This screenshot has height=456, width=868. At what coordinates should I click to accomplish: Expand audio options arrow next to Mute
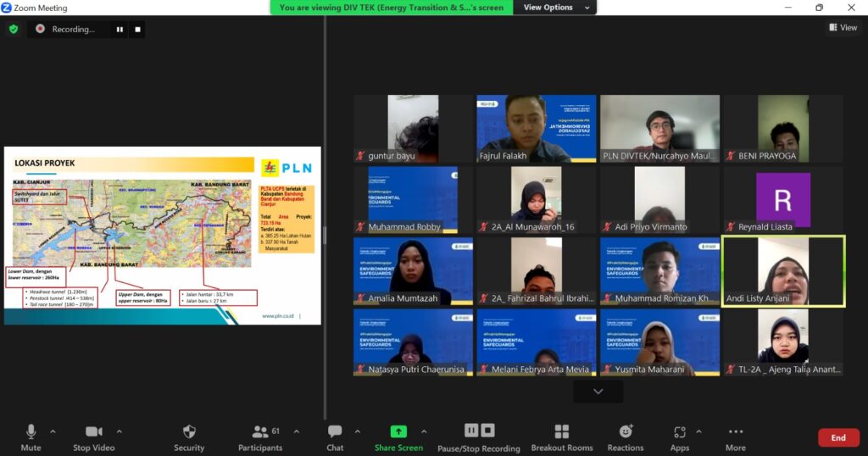tap(53, 431)
